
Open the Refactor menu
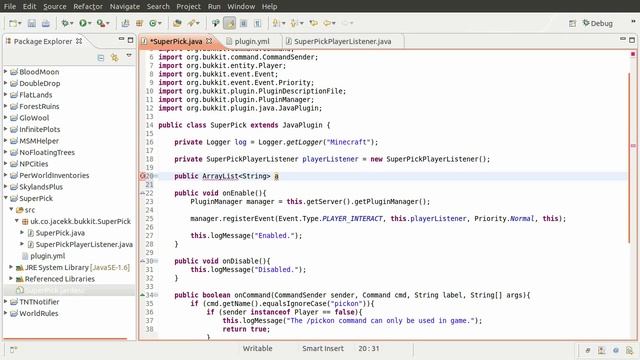(88, 7)
